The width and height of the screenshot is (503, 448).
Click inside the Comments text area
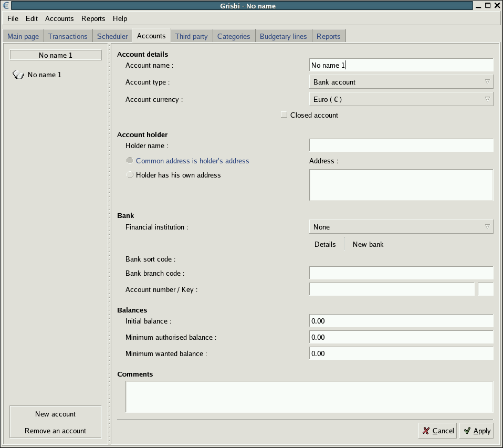tap(309, 397)
